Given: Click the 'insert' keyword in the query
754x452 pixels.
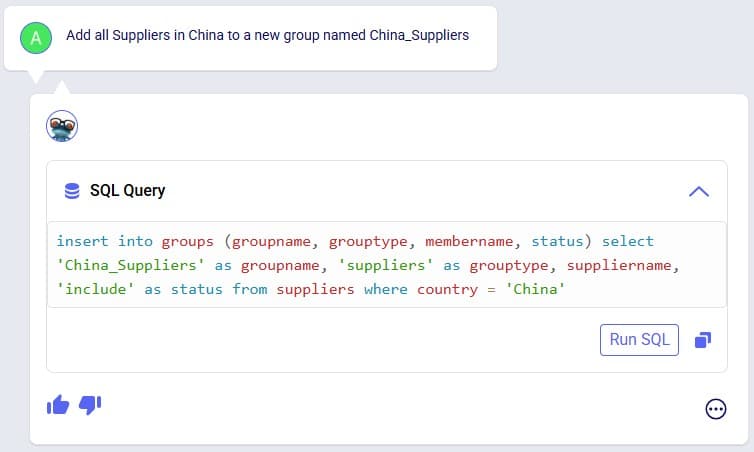Looking at the screenshot, I should [x=82, y=241].
